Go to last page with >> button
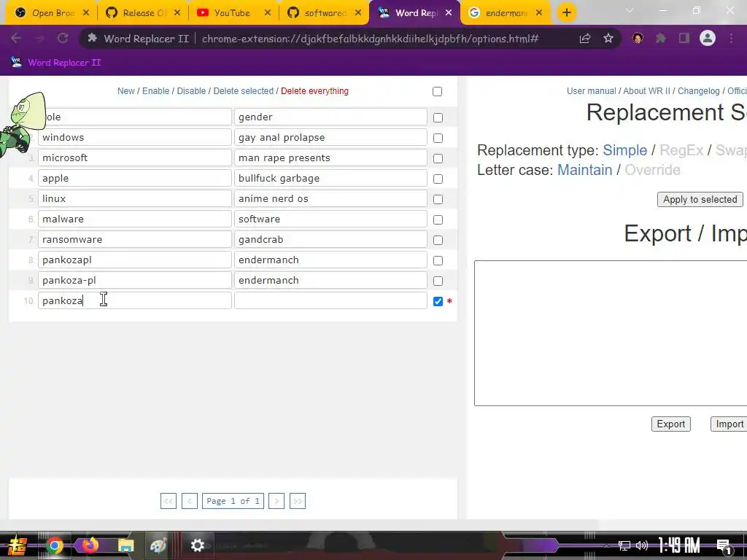Image resolution: width=747 pixels, height=560 pixels. [298, 501]
